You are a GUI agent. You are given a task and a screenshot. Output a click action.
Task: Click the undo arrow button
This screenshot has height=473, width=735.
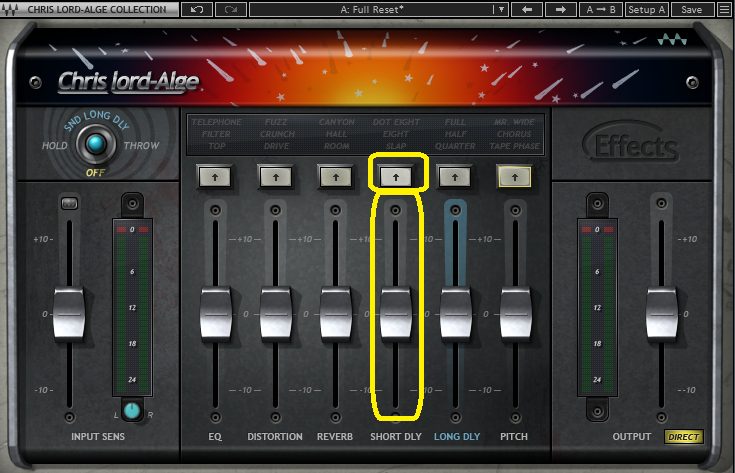click(196, 9)
